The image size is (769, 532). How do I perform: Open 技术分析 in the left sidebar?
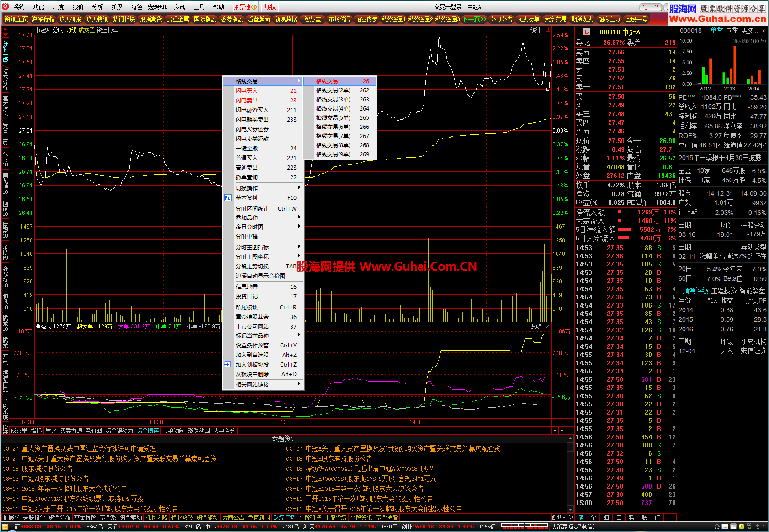click(x=5, y=80)
